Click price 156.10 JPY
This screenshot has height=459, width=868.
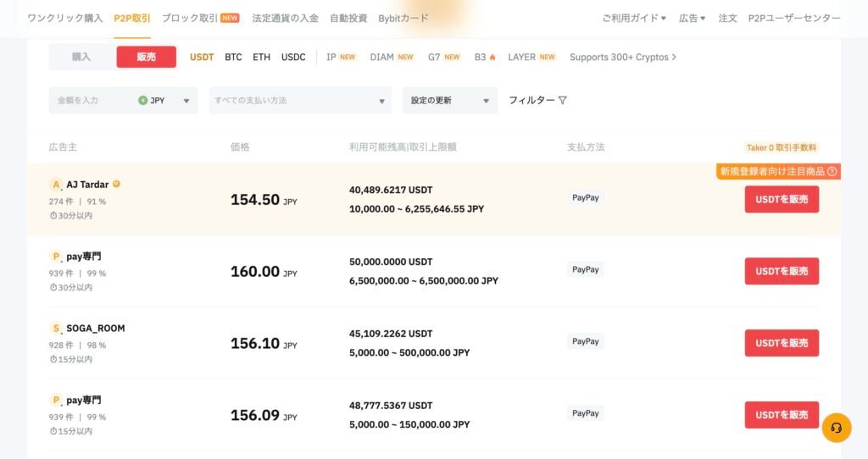[x=264, y=344]
